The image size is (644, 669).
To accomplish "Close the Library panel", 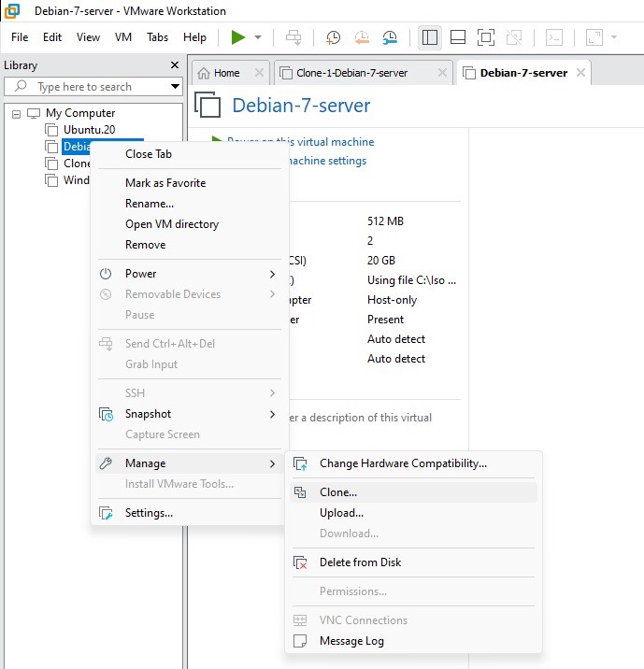I will click(x=175, y=64).
